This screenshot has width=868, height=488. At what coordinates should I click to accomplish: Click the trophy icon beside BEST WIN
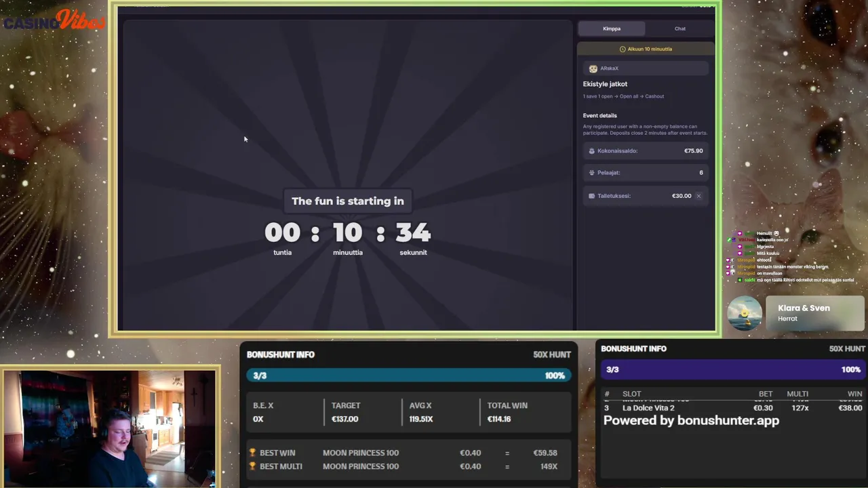point(252,453)
